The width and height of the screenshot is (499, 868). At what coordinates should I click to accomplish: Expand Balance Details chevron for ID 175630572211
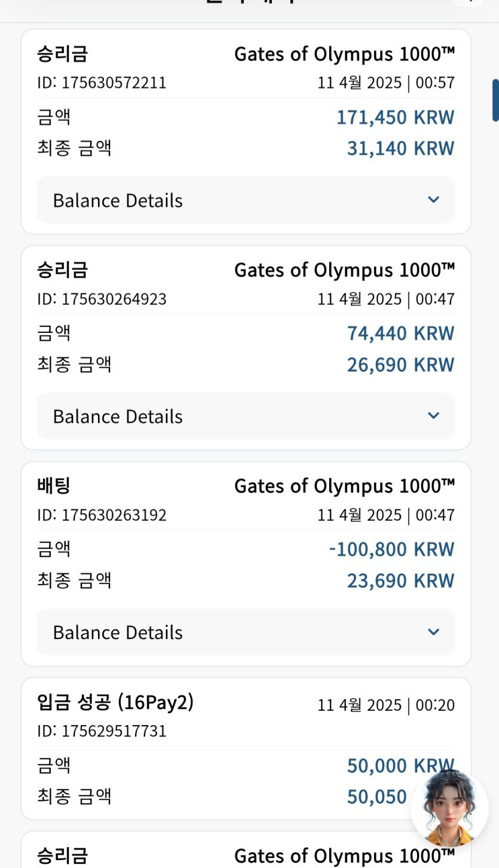[434, 200]
